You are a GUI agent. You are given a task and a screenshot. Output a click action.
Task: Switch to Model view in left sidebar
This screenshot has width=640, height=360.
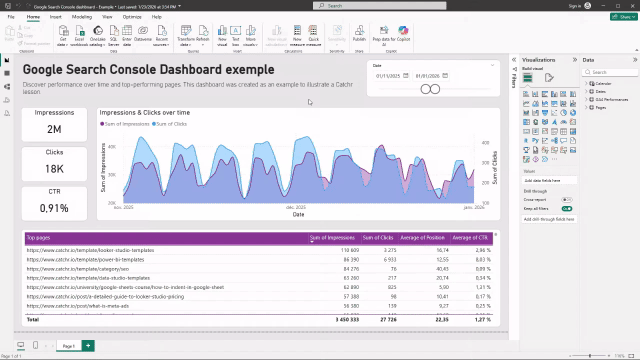click(7, 87)
